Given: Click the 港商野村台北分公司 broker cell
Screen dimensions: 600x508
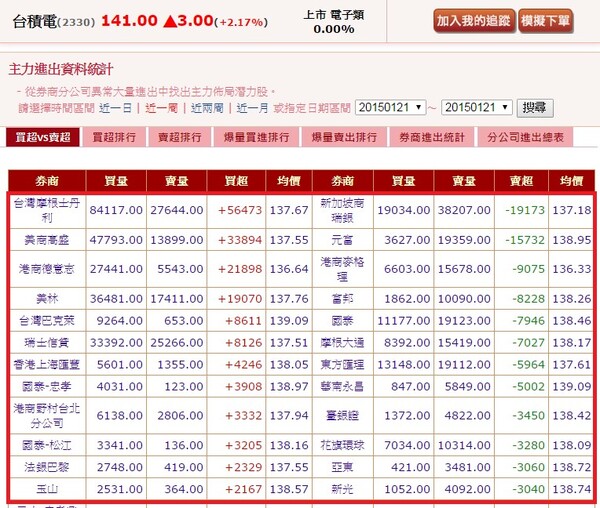Looking at the screenshot, I should tap(46, 415).
